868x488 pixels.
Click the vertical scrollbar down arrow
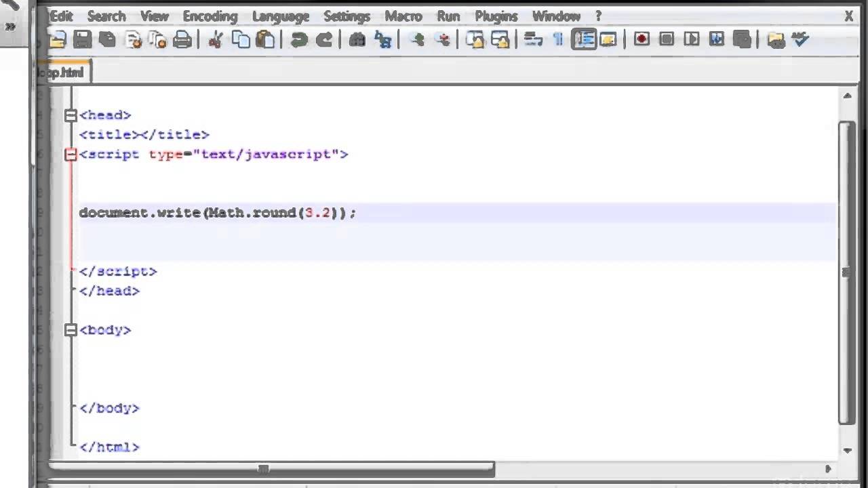pos(847,450)
